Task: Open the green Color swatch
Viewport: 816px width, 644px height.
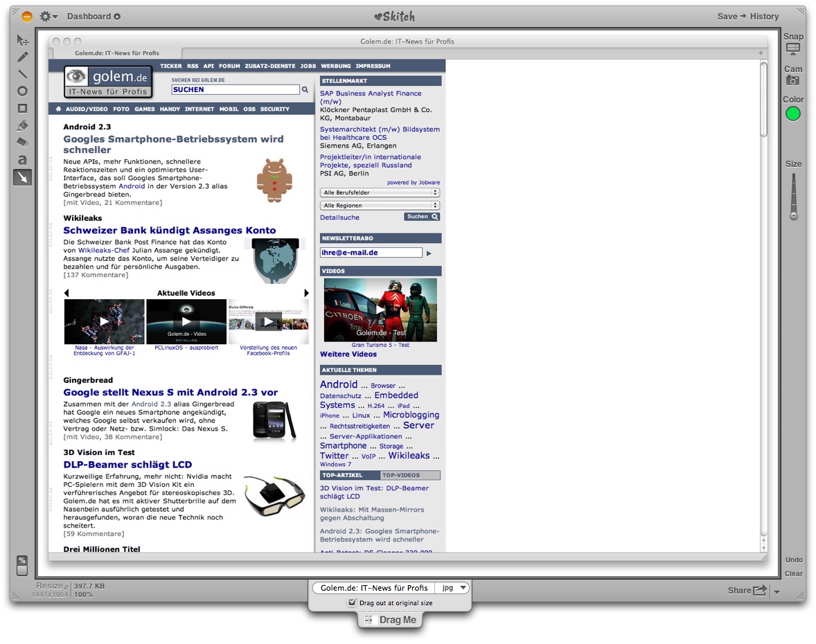Action: [x=793, y=114]
